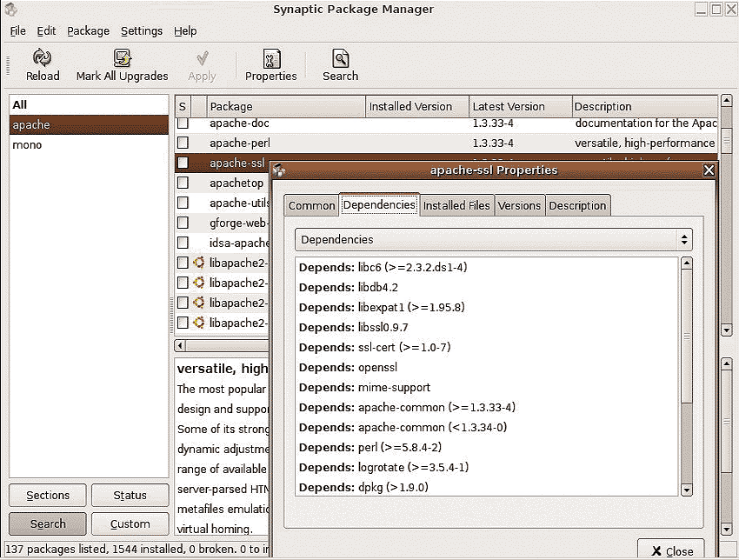
Task: Toggle the idsa-apache status checkbox
Action: 183,243
